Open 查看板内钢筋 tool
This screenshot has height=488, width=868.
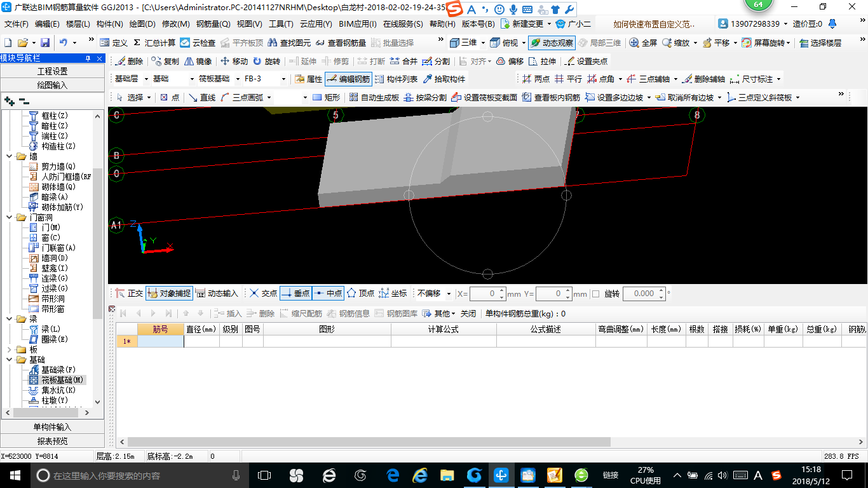click(x=551, y=98)
